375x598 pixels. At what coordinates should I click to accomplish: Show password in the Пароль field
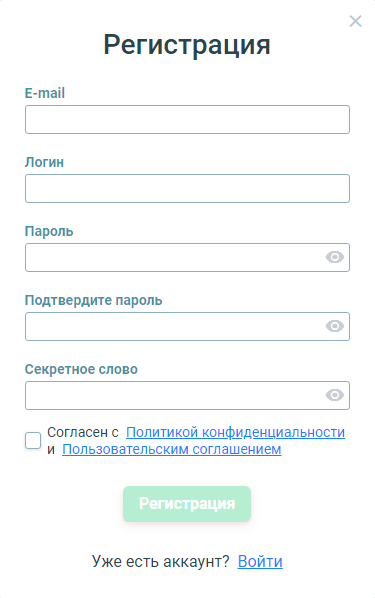pos(335,257)
